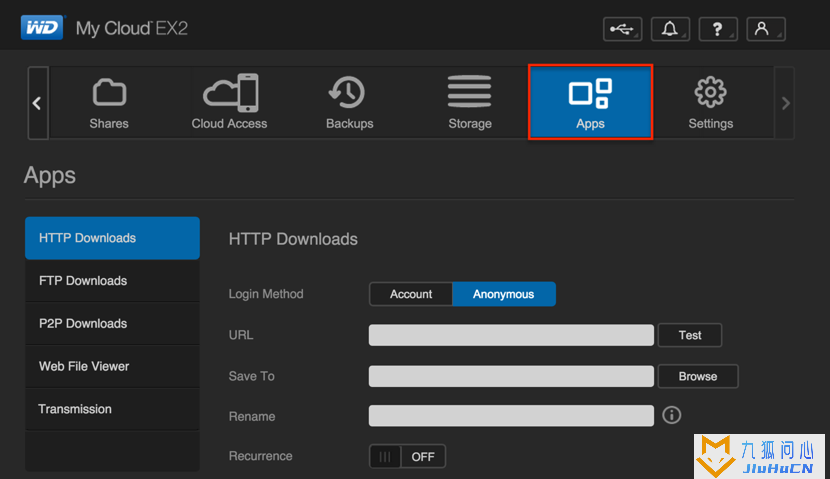Screen dimensions: 830x479
Task: Select P2P Downloads in sidebar
Action: pos(112,324)
